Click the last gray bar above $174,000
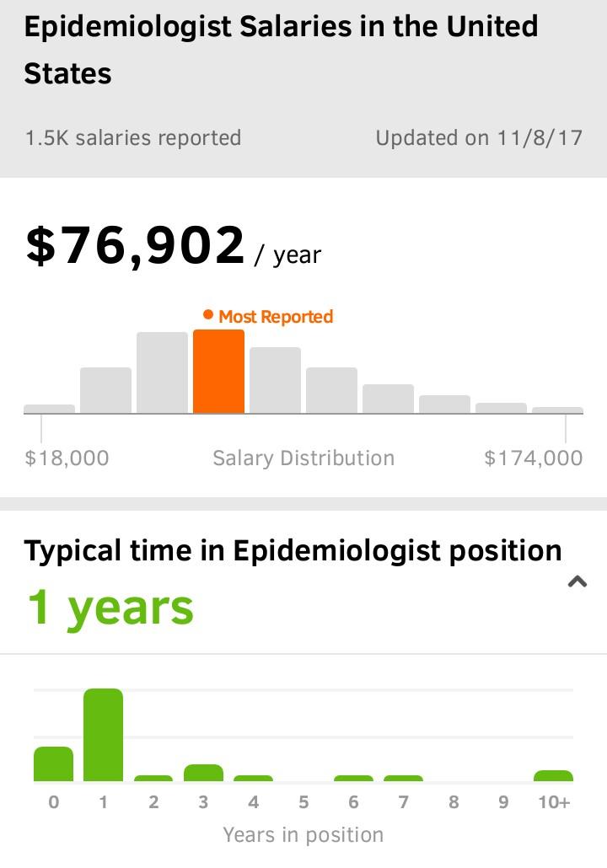 coord(557,410)
